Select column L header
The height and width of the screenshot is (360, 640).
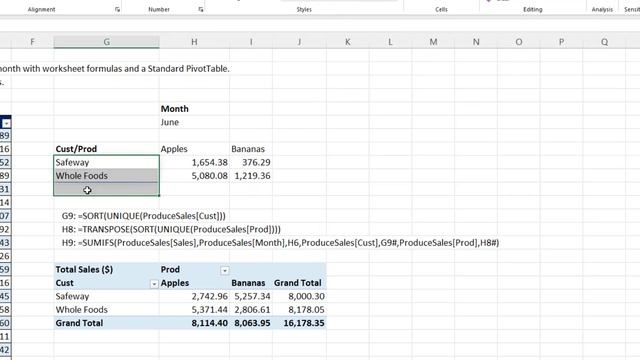(390, 42)
